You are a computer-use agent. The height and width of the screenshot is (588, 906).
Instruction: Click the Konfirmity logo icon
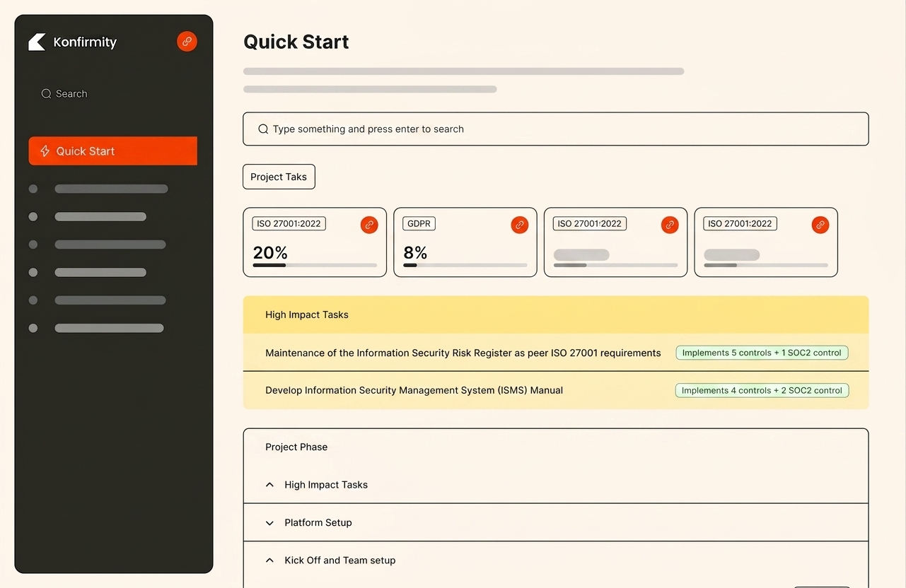37,42
